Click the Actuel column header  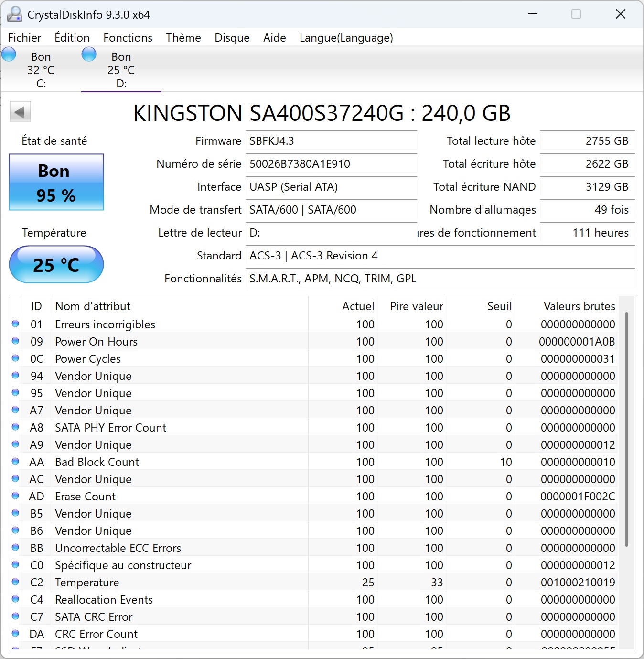click(343, 306)
